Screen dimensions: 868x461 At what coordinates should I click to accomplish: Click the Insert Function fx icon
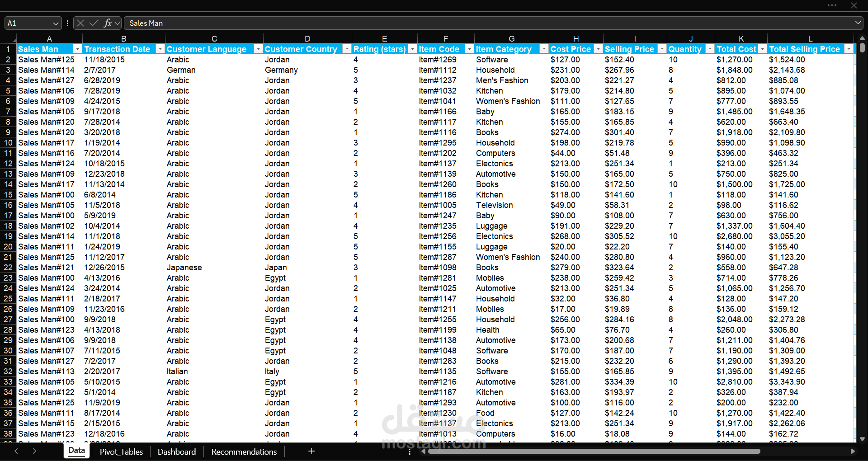click(x=108, y=23)
